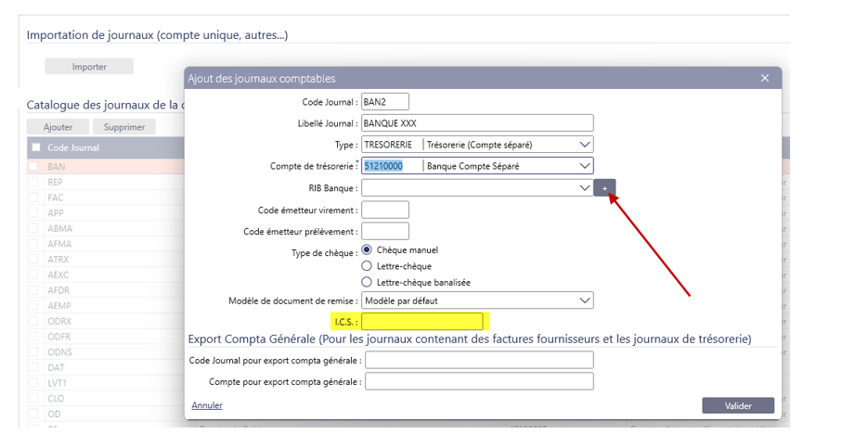Expand Modèle de document de remise dropdown

point(584,300)
